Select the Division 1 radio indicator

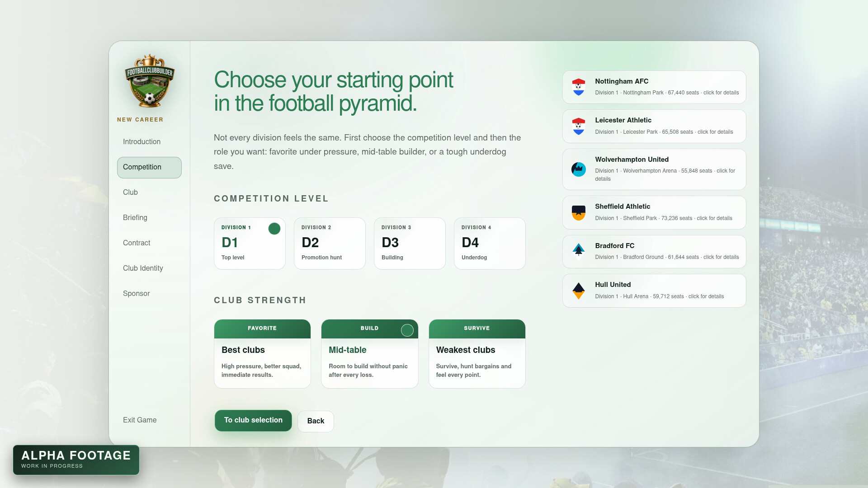click(274, 229)
